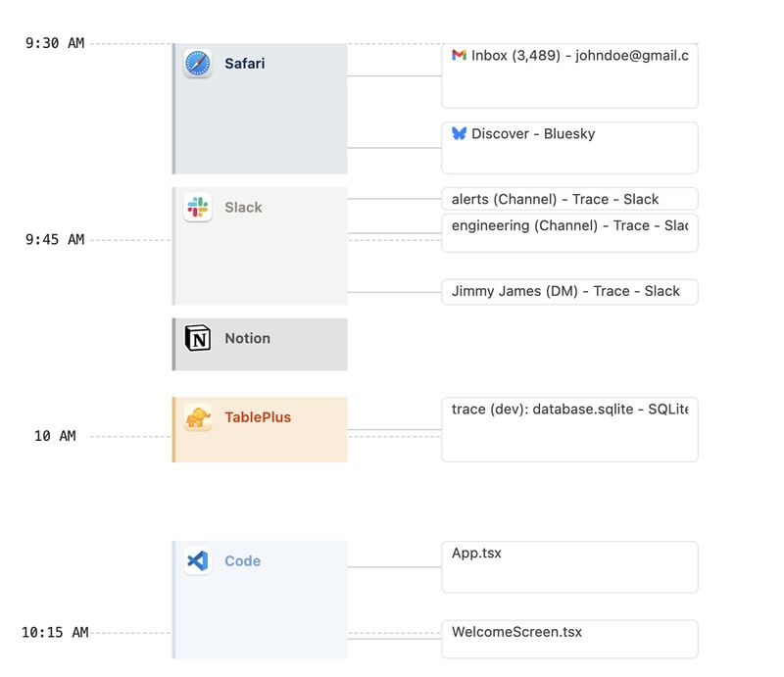Open the Jimmy James (DM) entry

point(569,291)
